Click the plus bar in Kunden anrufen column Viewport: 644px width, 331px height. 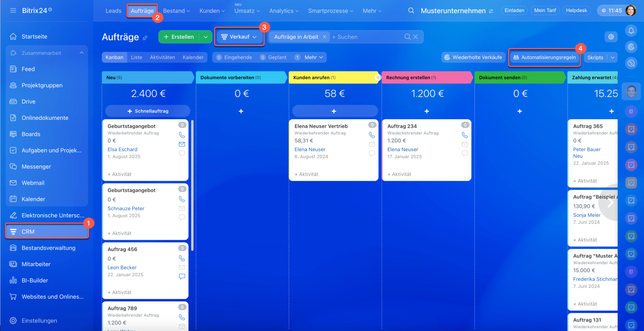[334, 111]
